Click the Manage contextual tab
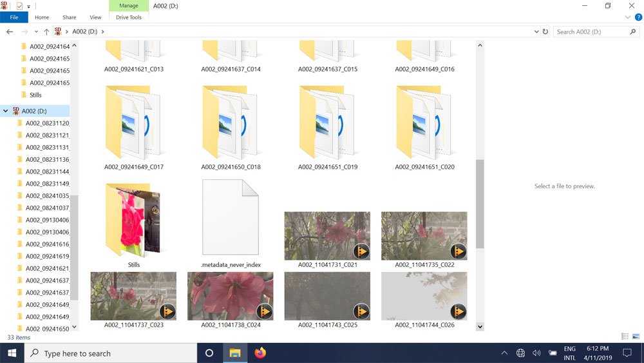Viewport: 644px width, 363px height. click(129, 6)
